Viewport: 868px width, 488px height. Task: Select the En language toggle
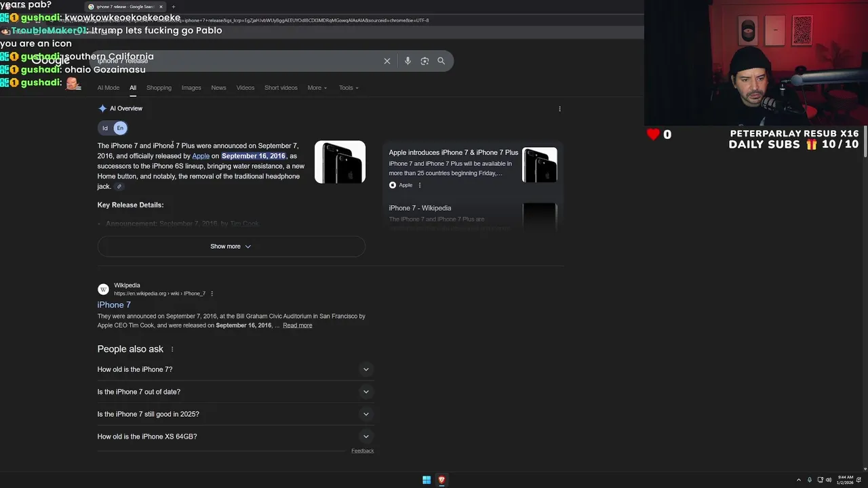tap(120, 128)
